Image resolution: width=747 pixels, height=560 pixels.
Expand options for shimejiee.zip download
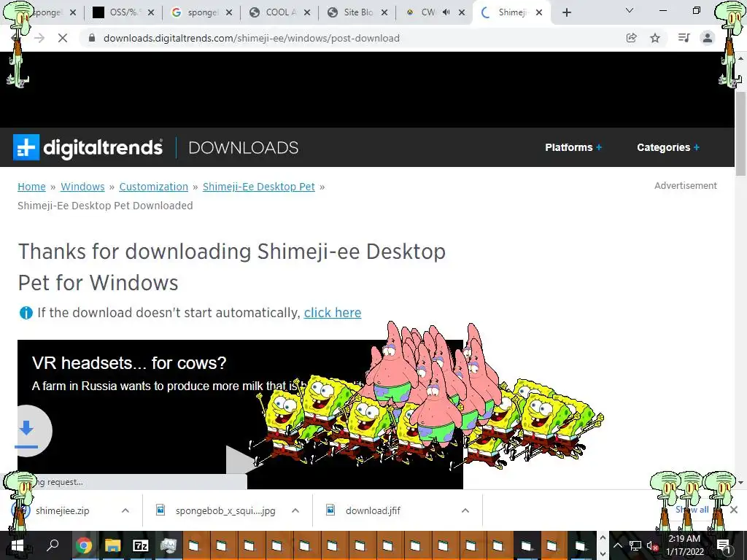click(125, 510)
